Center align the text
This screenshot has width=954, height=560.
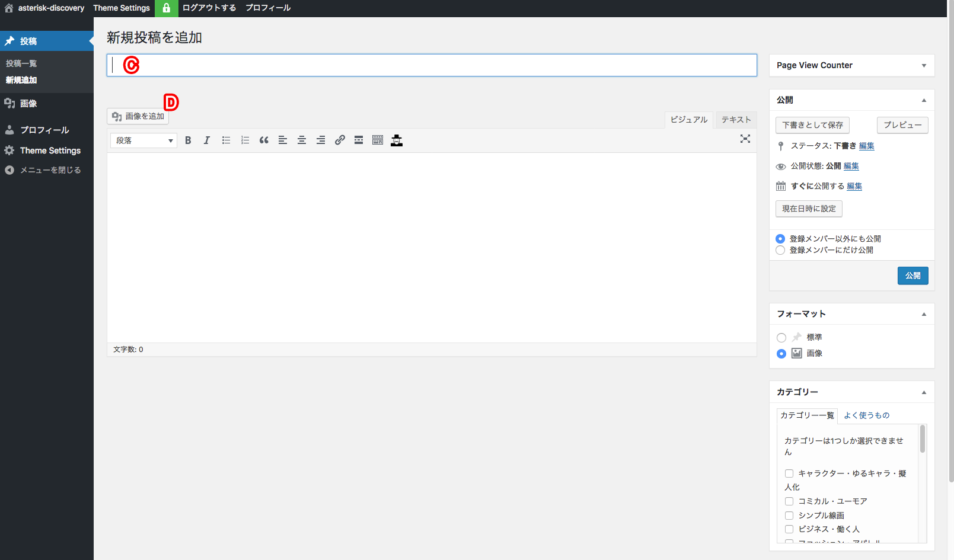point(302,140)
